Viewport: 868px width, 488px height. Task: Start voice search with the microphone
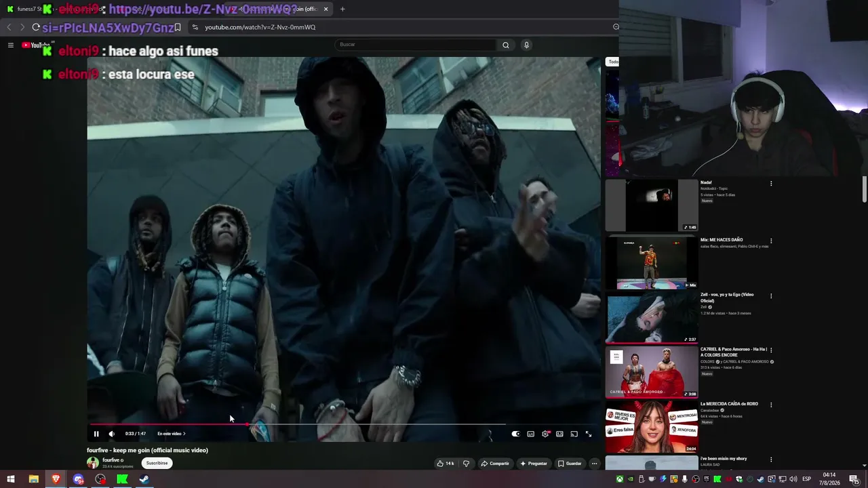pos(526,45)
